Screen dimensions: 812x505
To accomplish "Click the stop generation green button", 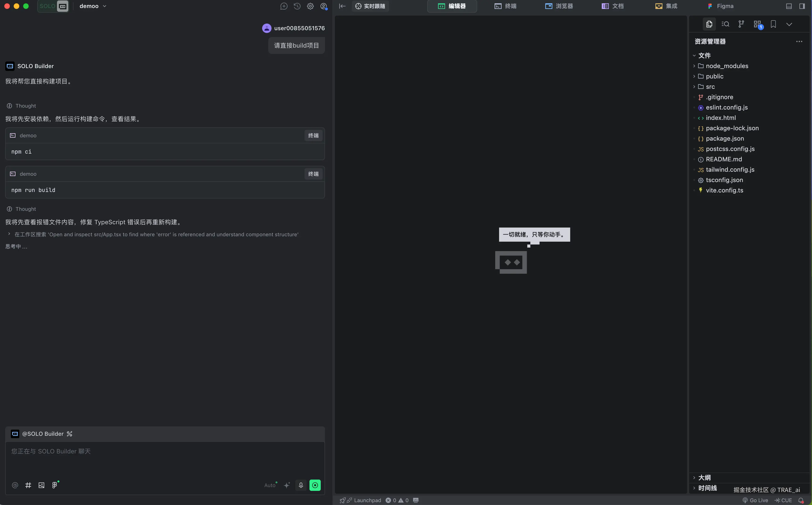I will click(315, 485).
